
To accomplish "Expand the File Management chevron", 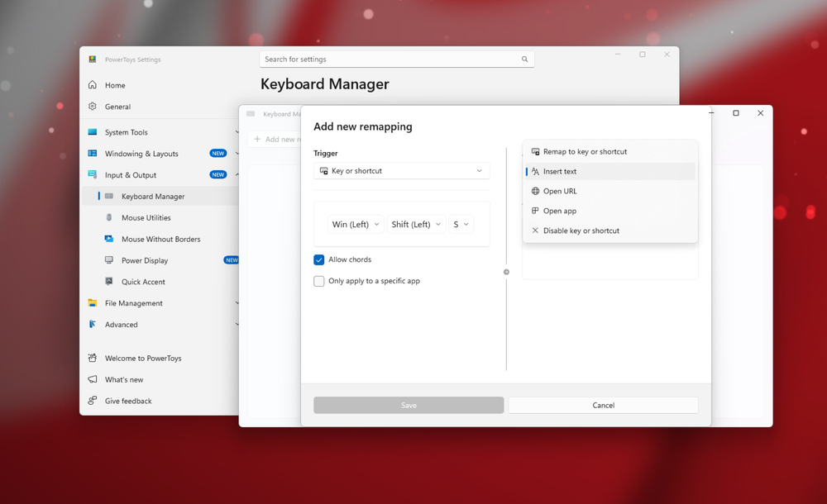I will (237, 302).
